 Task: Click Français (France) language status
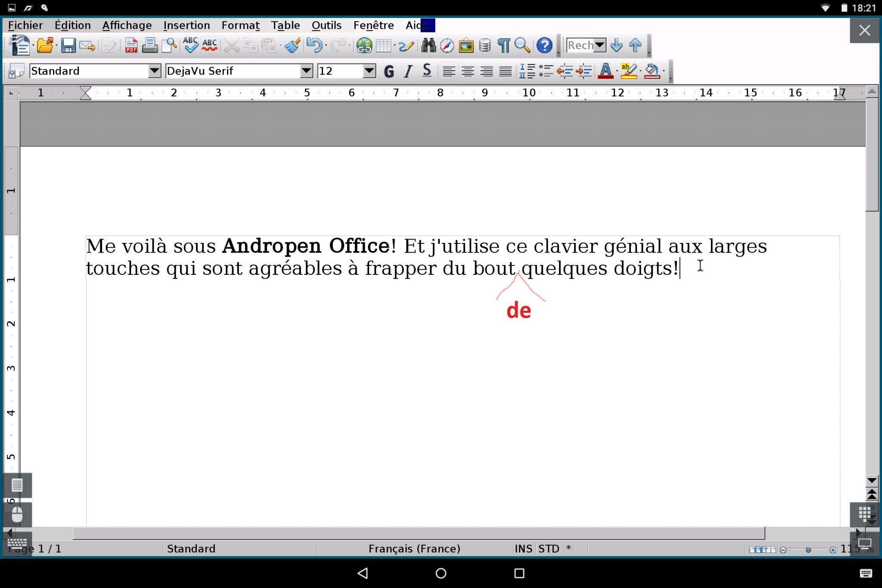414,549
